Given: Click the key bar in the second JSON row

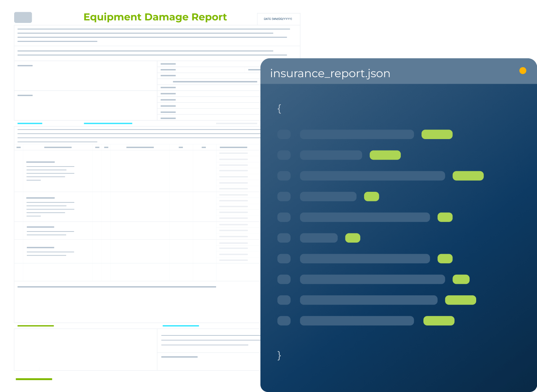Looking at the screenshot, I should click(331, 155).
